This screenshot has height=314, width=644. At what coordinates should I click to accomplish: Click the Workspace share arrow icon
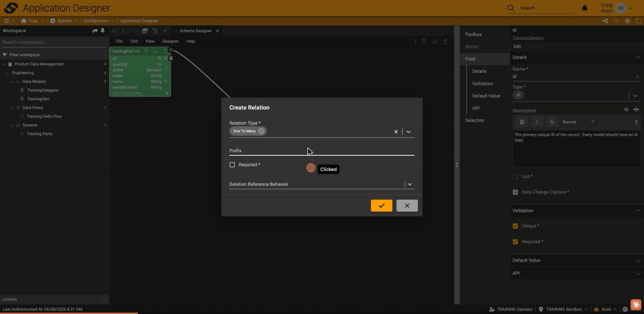[95, 30]
